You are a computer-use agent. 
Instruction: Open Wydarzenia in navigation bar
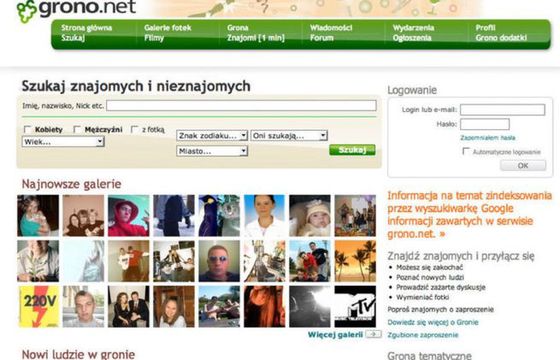pyautogui.click(x=413, y=28)
